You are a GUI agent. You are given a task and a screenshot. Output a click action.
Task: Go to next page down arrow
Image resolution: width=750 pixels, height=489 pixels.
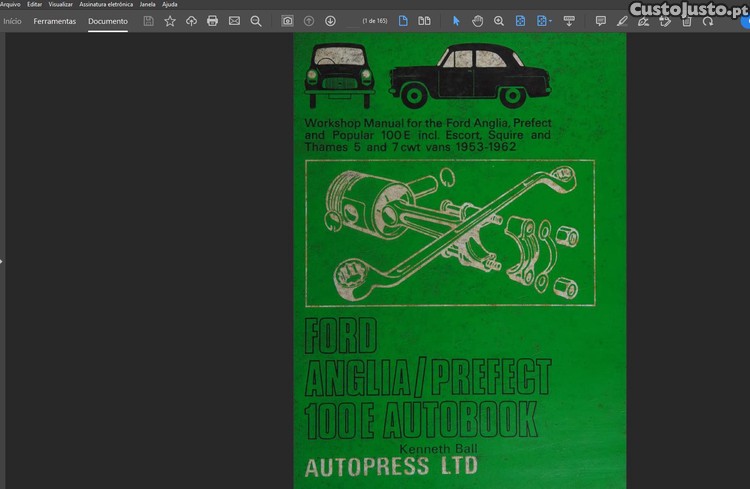[x=330, y=21]
